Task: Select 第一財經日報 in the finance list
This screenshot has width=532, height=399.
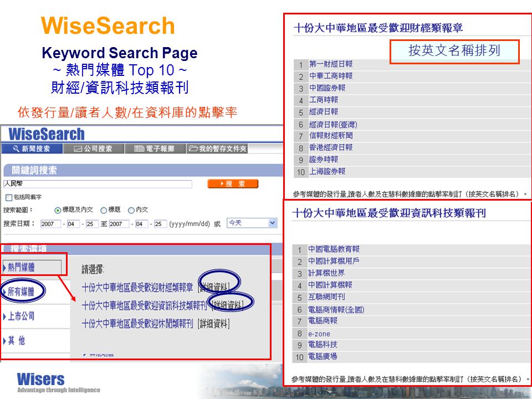Action: (x=331, y=64)
